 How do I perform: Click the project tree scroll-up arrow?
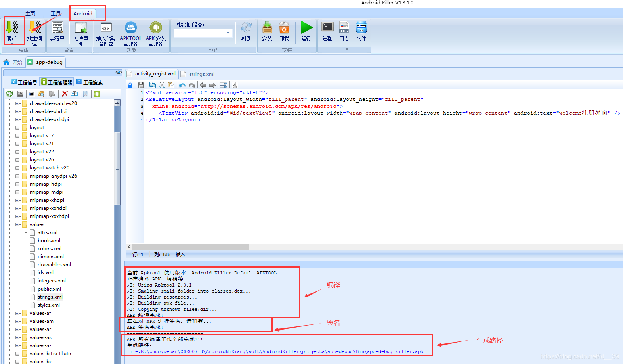point(117,103)
